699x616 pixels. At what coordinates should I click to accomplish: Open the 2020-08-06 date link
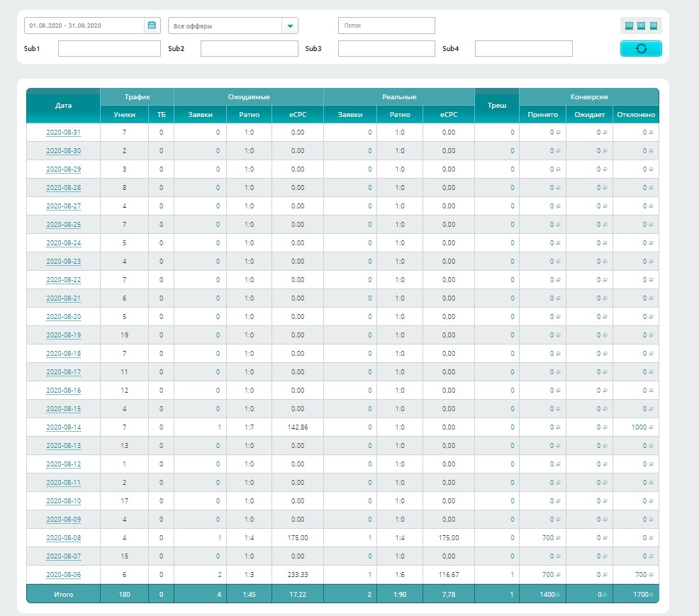click(x=63, y=575)
